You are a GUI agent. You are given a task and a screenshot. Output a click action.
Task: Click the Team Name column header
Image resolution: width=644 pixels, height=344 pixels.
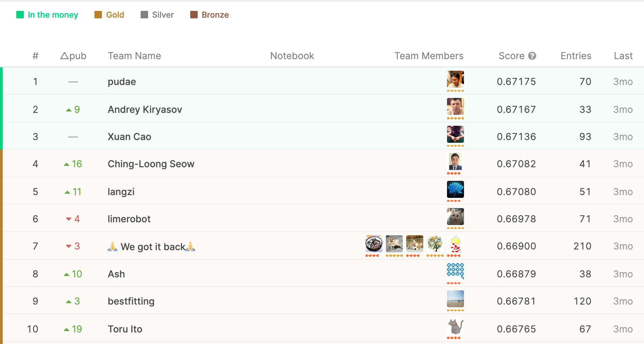pos(135,56)
